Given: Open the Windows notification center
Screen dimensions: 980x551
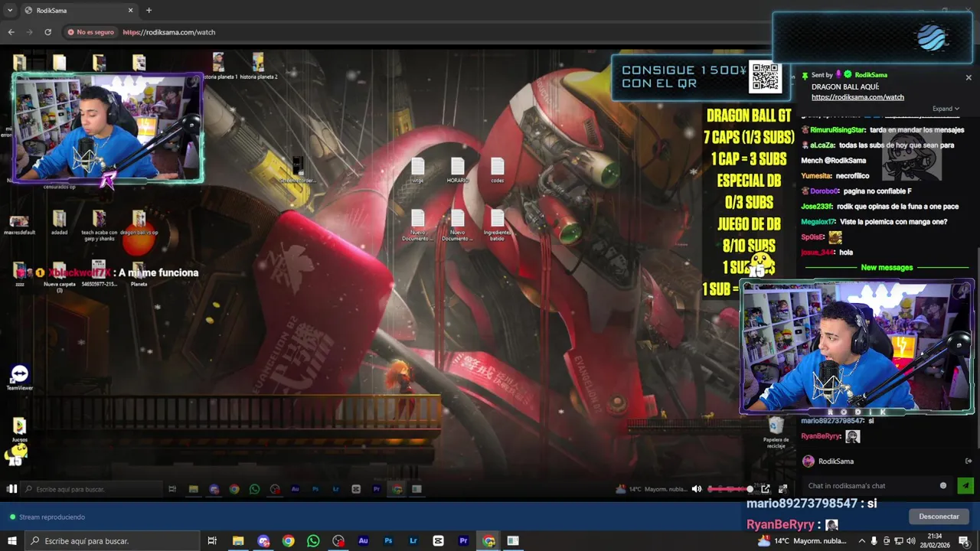Looking at the screenshot, I should coord(964,541).
